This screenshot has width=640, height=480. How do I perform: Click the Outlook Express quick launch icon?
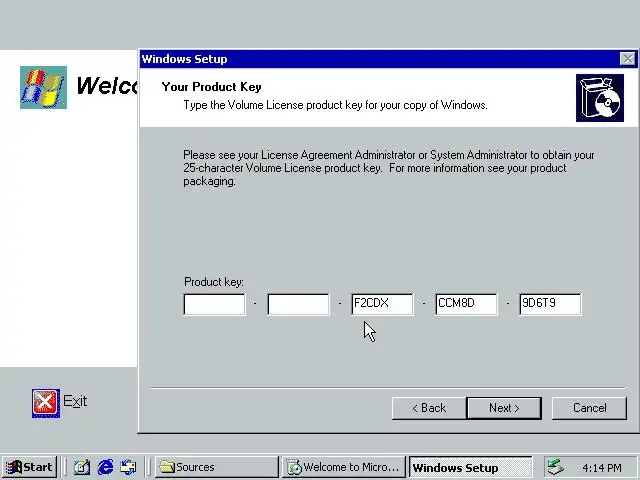click(x=128, y=467)
